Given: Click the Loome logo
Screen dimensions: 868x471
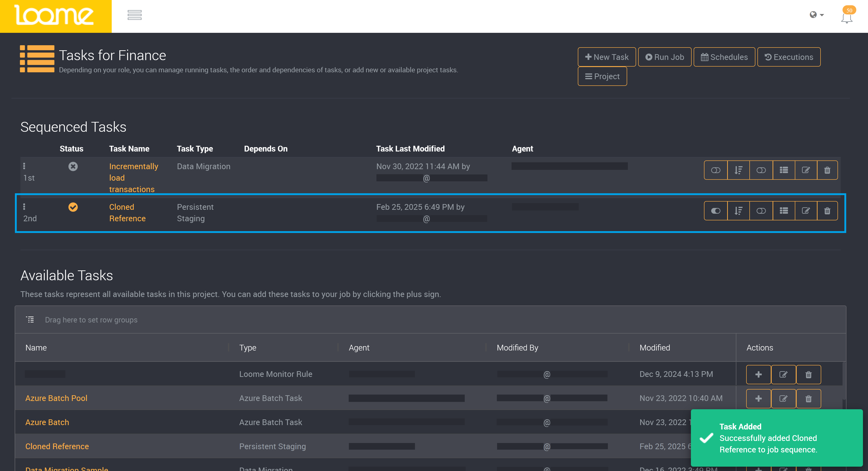Looking at the screenshot, I should coord(54,15).
